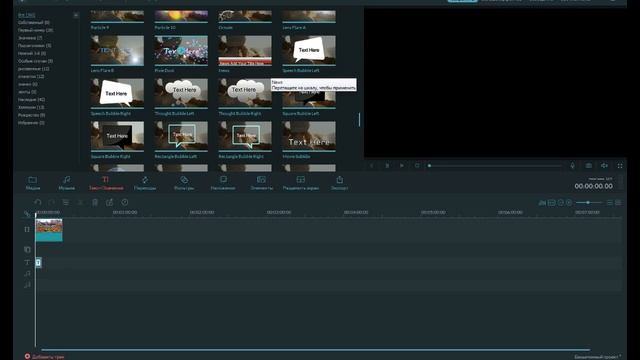Select Thought Bubble Right thumbnail
The width and height of the screenshot is (640, 360).
244,93
